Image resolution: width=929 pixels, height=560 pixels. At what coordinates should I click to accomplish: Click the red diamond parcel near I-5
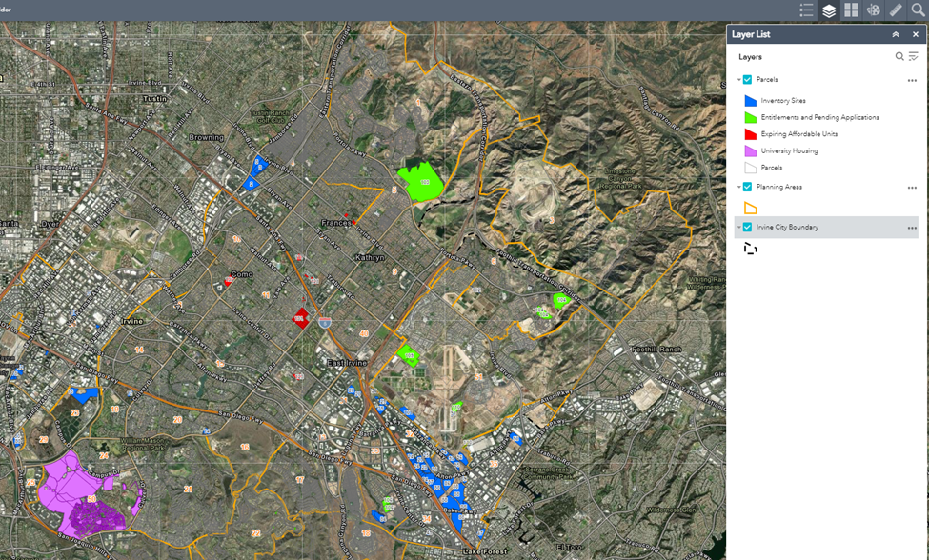click(x=300, y=318)
